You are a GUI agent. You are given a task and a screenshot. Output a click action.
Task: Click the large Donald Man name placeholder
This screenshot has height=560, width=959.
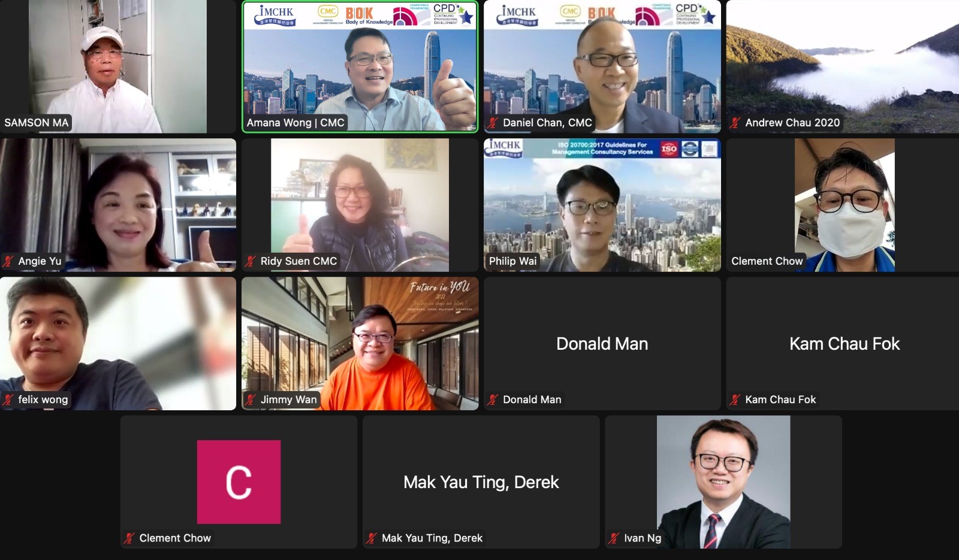click(602, 344)
